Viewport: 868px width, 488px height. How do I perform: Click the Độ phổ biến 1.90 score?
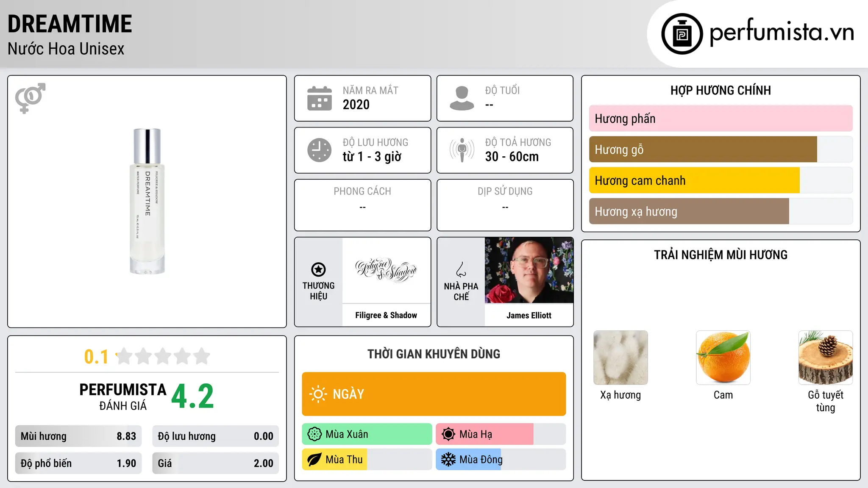tap(78, 463)
